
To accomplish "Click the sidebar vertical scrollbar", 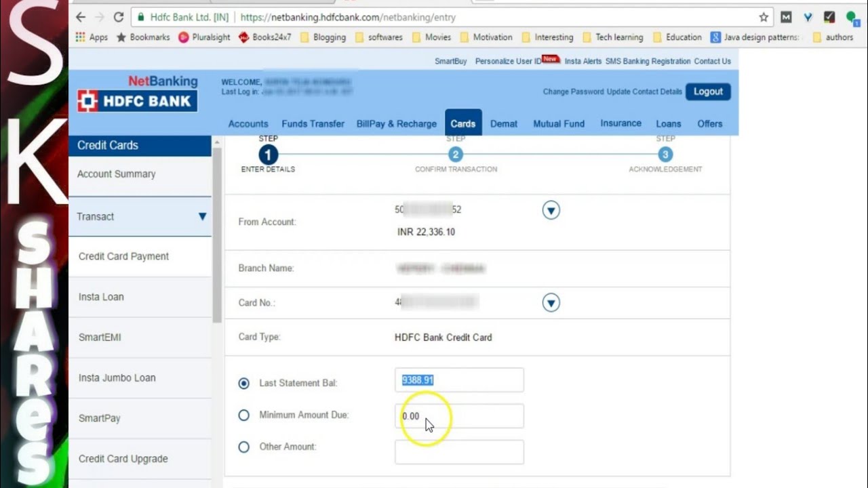I will click(217, 235).
